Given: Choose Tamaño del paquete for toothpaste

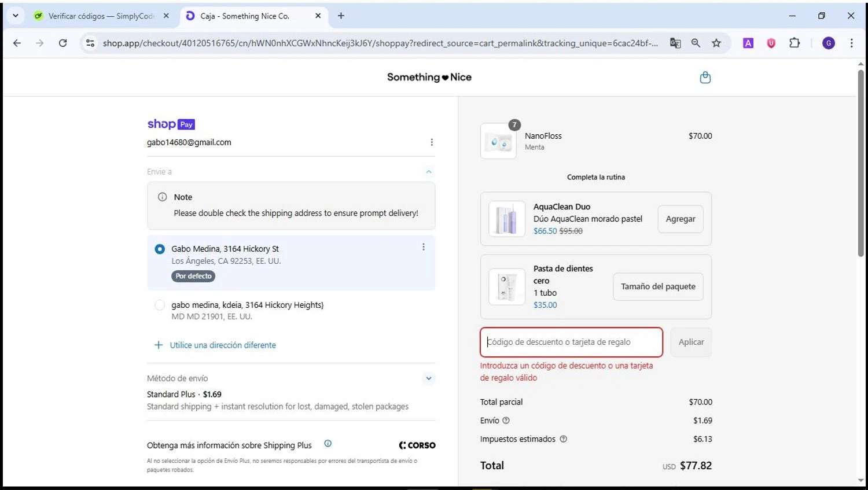Looking at the screenshot, I should 658,286.
